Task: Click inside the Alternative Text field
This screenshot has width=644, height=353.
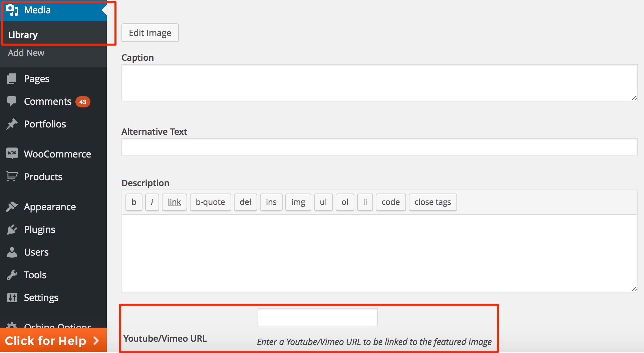Action: tap(379, 147)
